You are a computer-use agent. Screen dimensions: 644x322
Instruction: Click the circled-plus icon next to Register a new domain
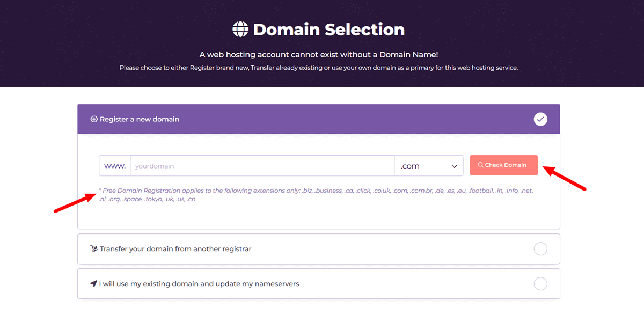pos(94,119)
